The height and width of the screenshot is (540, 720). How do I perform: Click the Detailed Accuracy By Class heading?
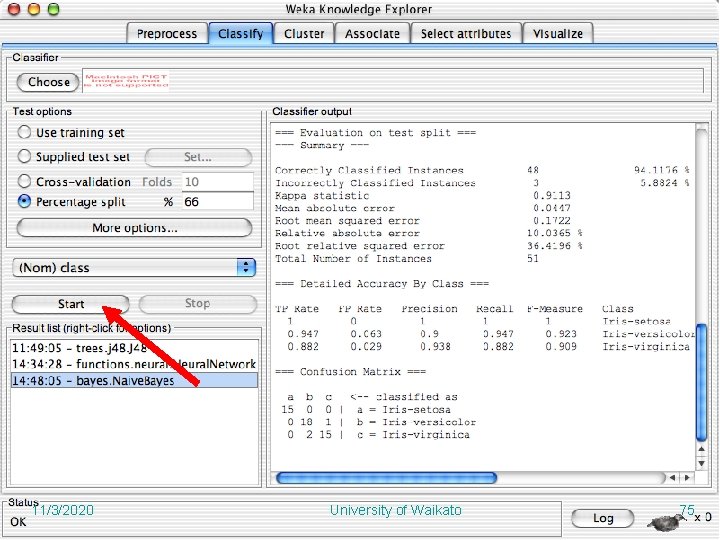point(382,284)
